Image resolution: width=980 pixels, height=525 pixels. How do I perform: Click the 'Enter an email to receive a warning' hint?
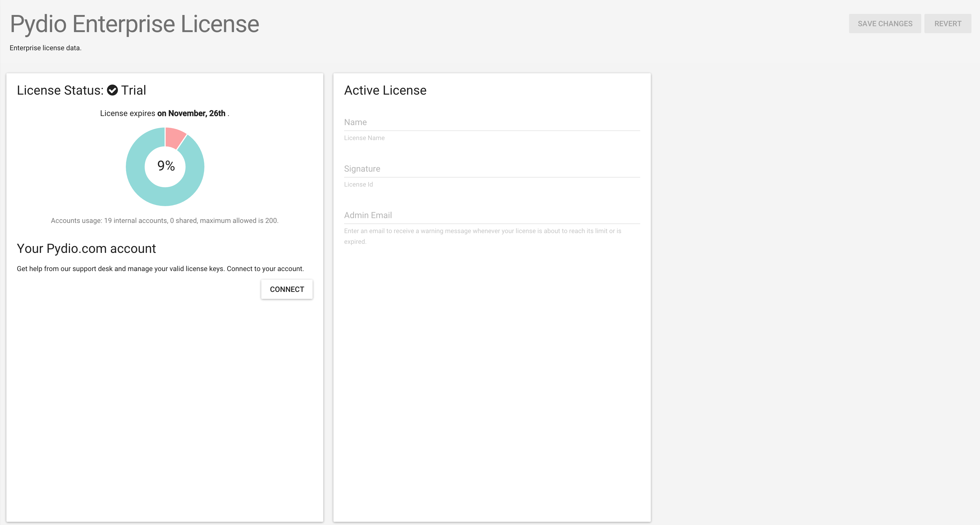click(483, 236)
